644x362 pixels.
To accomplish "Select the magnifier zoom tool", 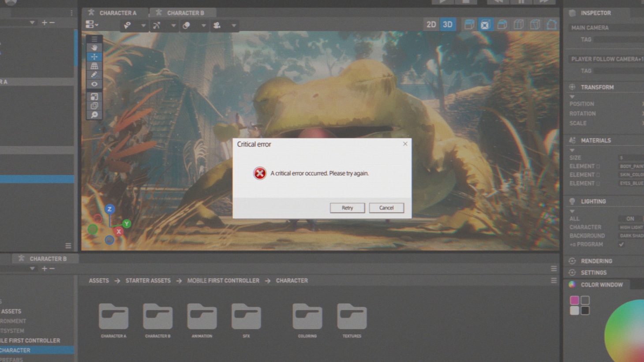I will pyautogui.click(x=94, y=115).
